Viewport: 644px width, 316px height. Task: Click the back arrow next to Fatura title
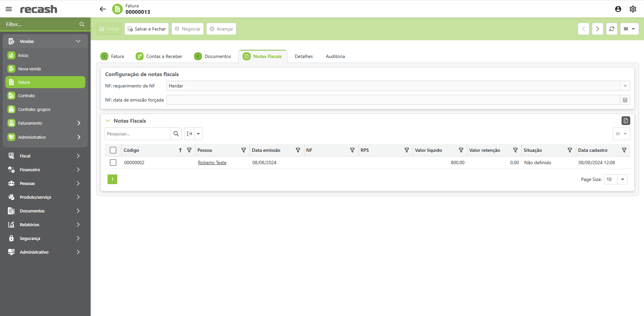(103, 9)
